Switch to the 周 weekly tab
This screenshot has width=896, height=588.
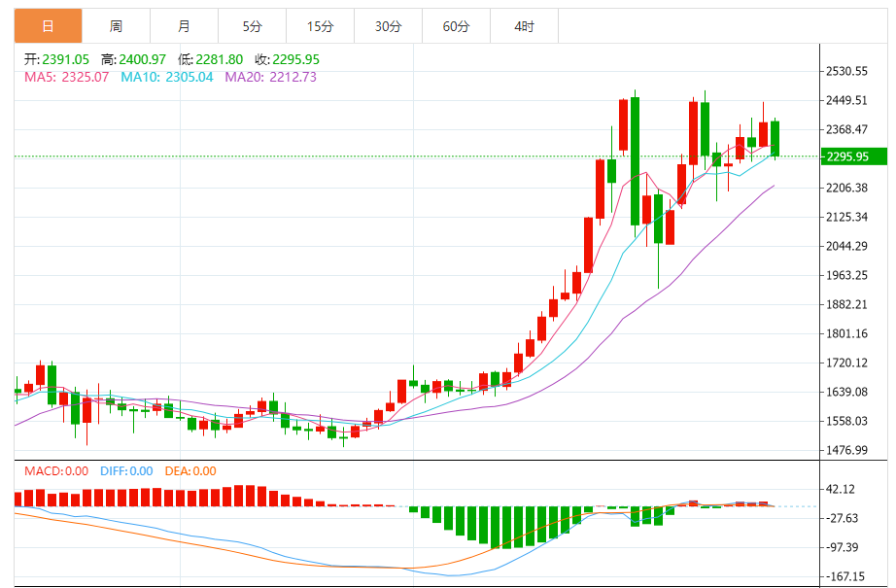click(116, 26)
